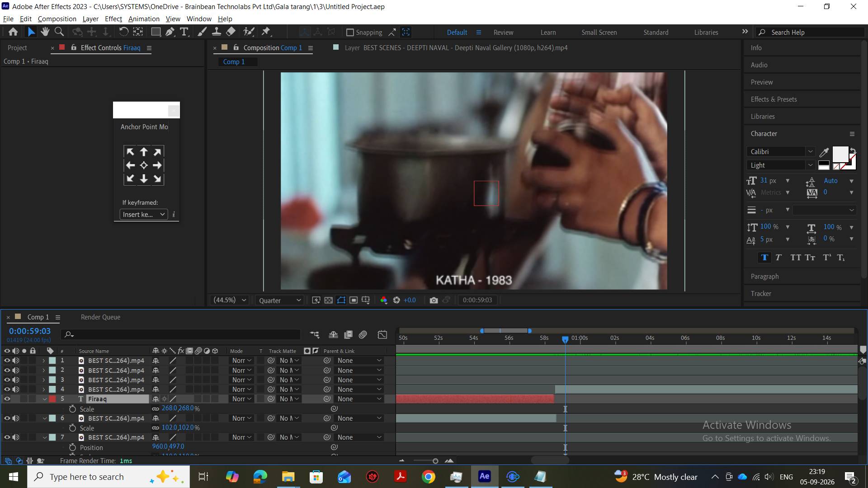The height and width of the screenshot is (488, 868).
Task: Open the Animation menu
Action: pyautogui.click(x=144, y=19)
